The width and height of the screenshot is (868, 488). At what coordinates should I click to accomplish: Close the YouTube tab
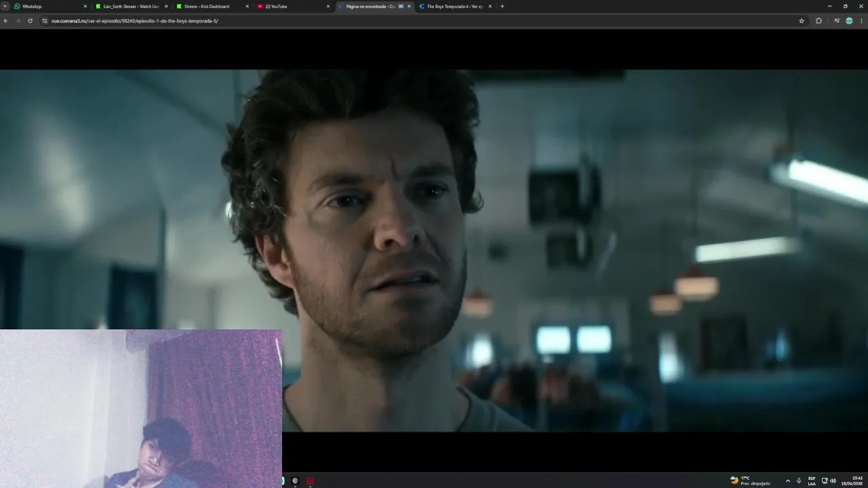coord(328,6)
